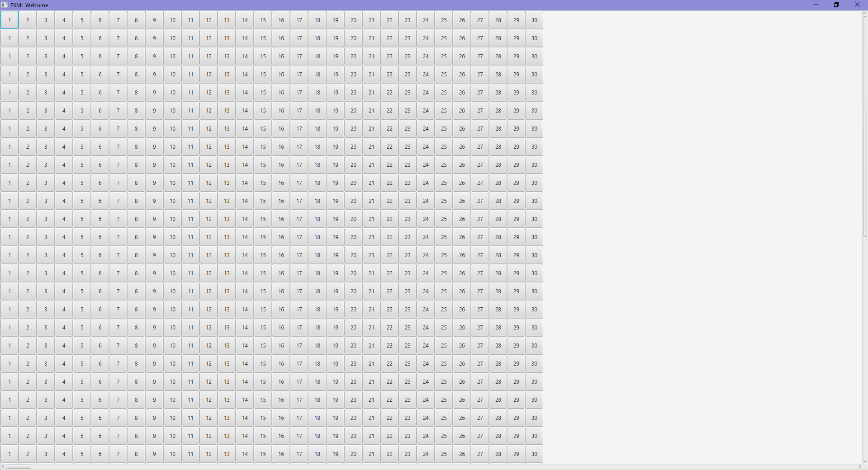Screen dimensions: 868x470
Task: Click button 1 in the second row
Action: (9, 38)
